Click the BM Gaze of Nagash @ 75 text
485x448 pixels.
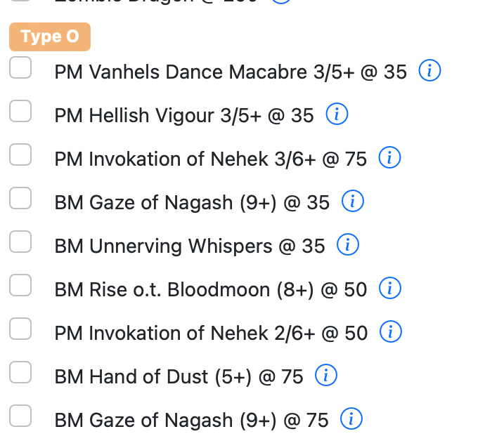[x=191, y=421]
